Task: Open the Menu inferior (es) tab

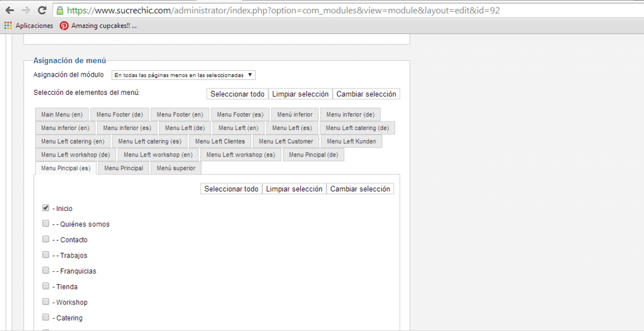Action: tap(127, 128)
